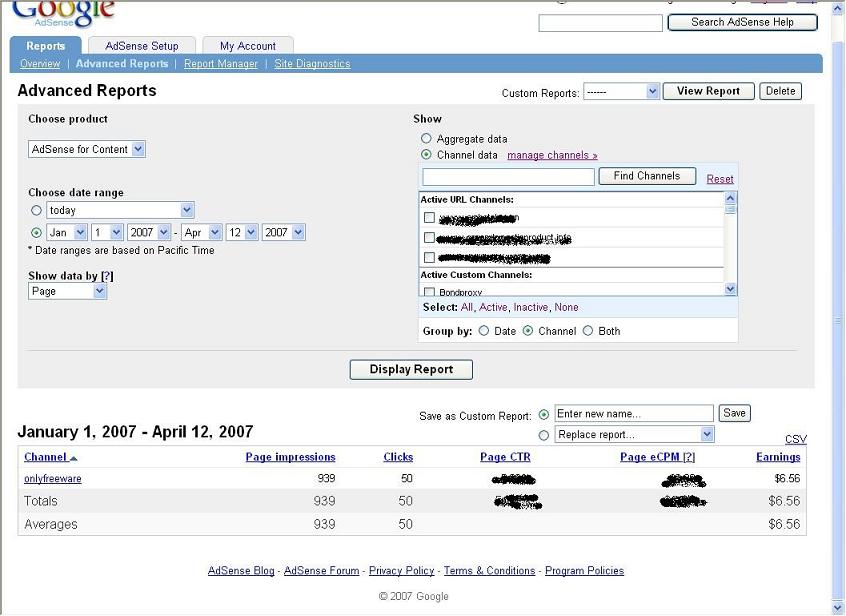Viewport: 846px width, 616px height.
Task: Open the Report Manager sub-tab
Action: tap(221, 64)
